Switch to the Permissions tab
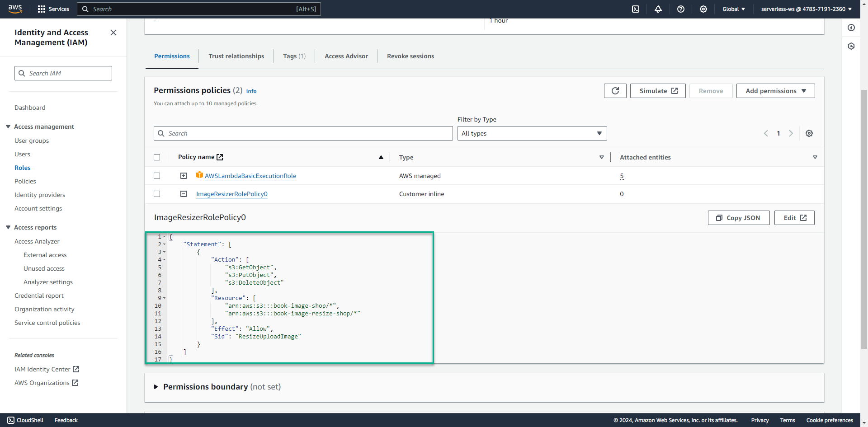This screenshot has width=868, height=427. coord(172,56)
